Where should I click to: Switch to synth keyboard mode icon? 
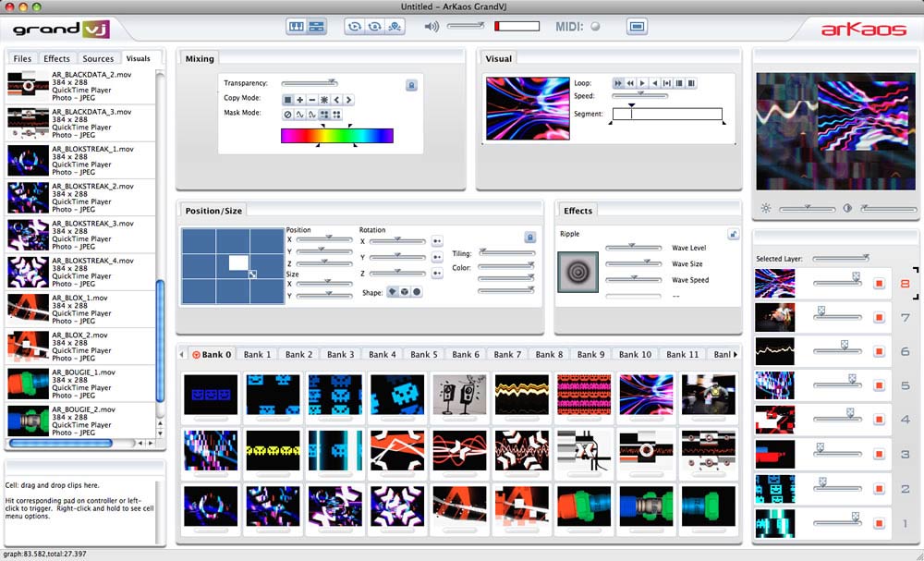(297, 27)
